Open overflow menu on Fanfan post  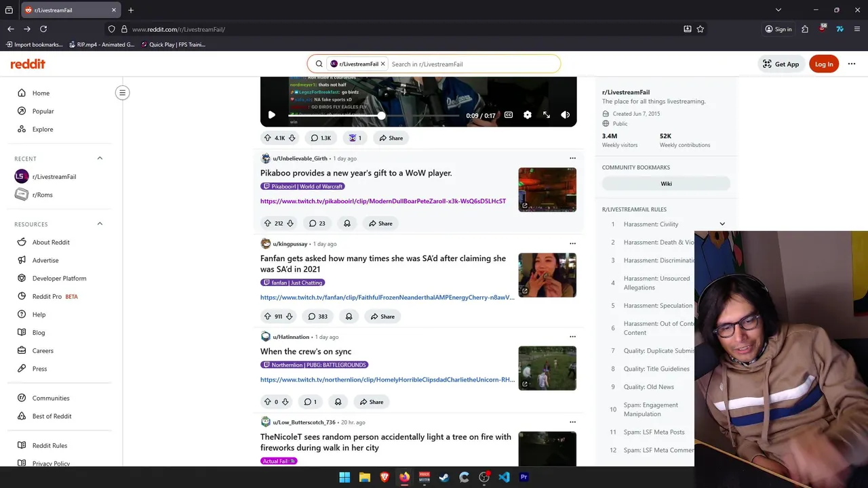[572, 244]
